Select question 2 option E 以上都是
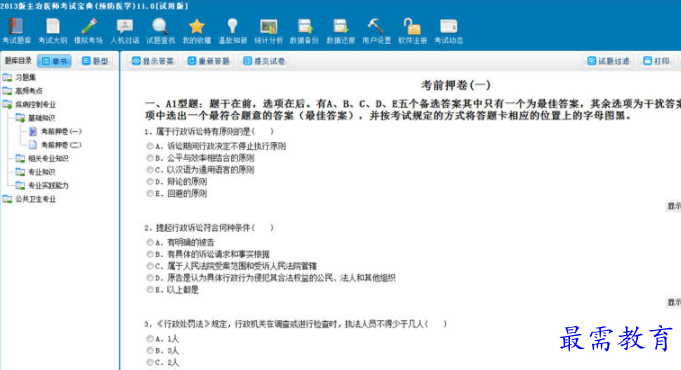Viewport: 681px width, 370px height. 150,290
